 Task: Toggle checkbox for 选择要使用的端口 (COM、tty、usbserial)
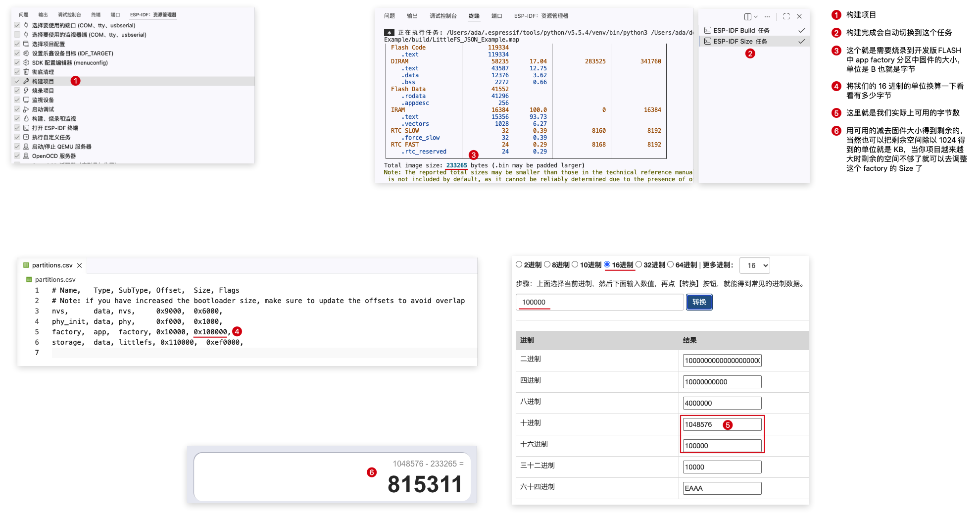point(17,25)
